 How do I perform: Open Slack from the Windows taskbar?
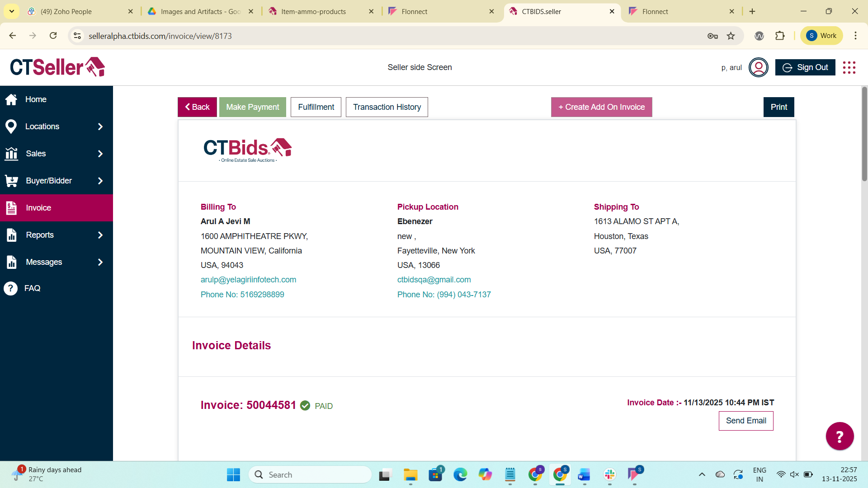pos(609,474)
